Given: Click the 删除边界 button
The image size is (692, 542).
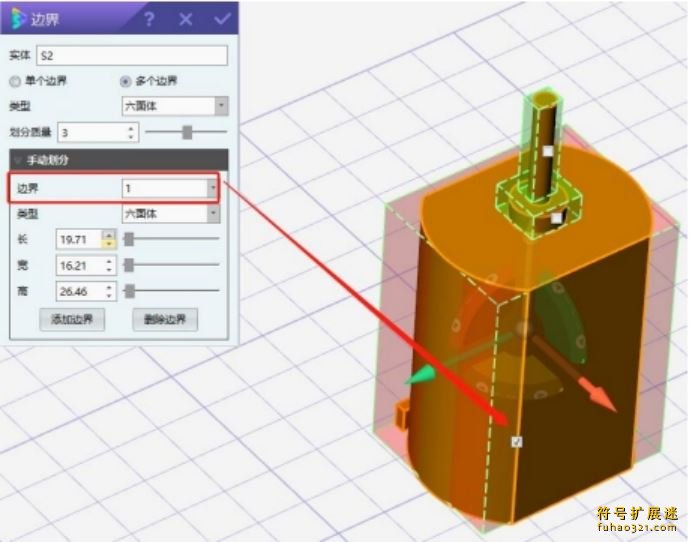Looking at the screenshot, I should (x=165, y=319).
